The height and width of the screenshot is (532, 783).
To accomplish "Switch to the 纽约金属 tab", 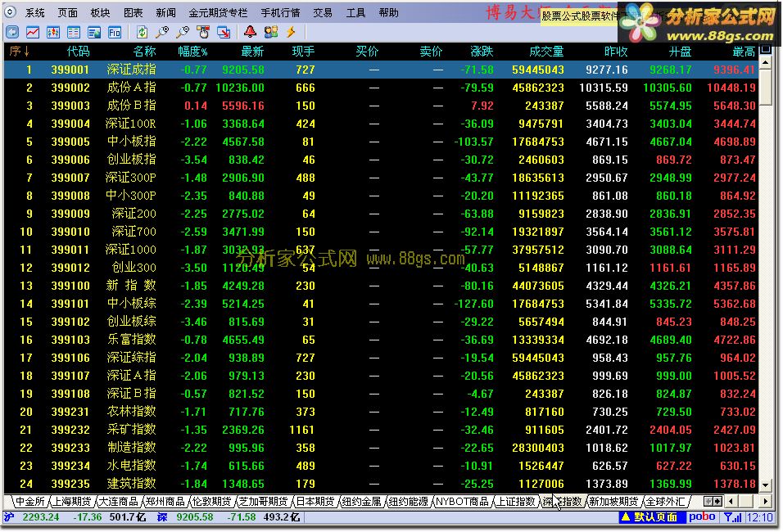I will [x=361, y=501].
